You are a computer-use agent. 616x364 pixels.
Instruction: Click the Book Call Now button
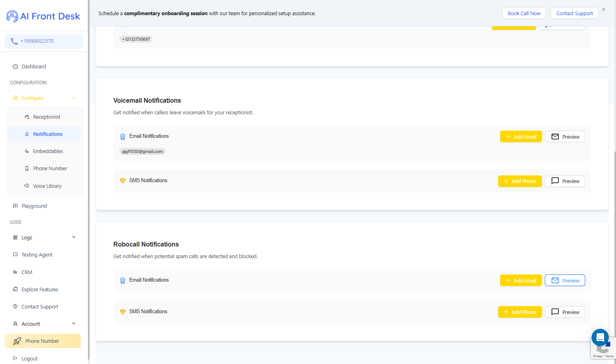[x=524, y=13]
